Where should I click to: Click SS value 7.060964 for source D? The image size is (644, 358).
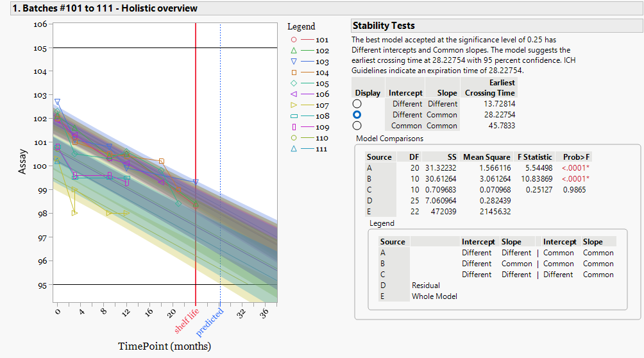(441, 201)
